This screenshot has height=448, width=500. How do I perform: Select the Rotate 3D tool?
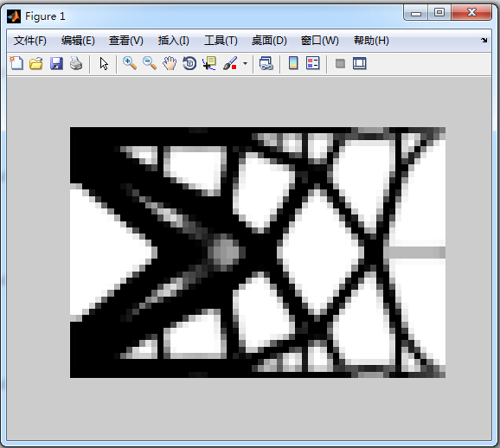(x=189, y=63)
